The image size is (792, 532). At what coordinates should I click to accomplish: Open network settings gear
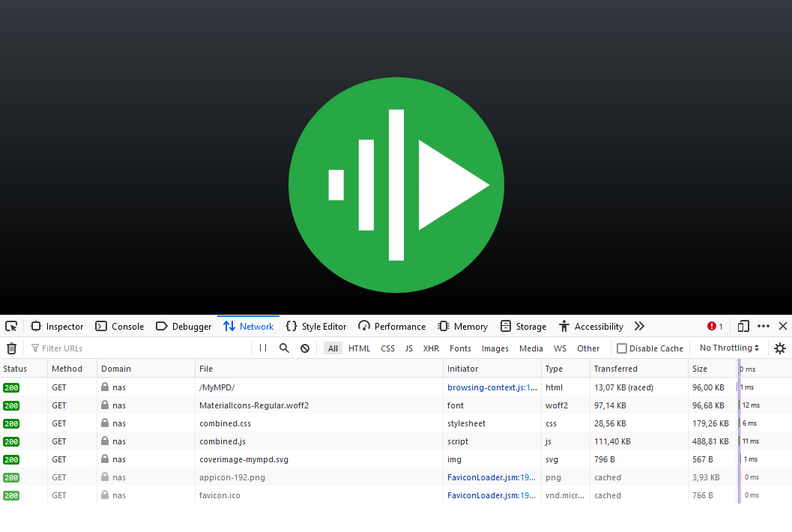coord(780,348)
